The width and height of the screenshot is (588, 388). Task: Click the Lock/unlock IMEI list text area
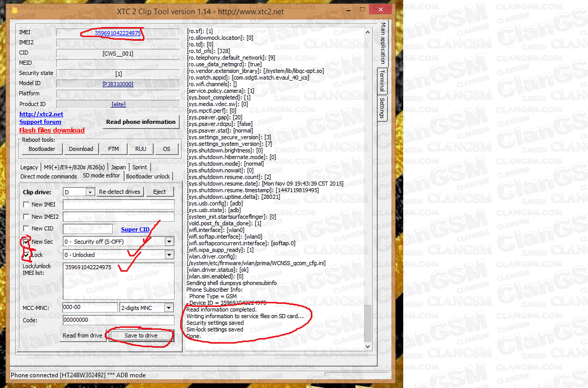tap(118, 281)
